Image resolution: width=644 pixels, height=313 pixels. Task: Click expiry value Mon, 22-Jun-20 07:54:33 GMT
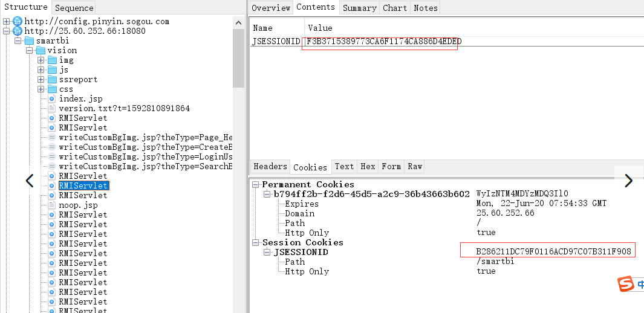(541, 204)
